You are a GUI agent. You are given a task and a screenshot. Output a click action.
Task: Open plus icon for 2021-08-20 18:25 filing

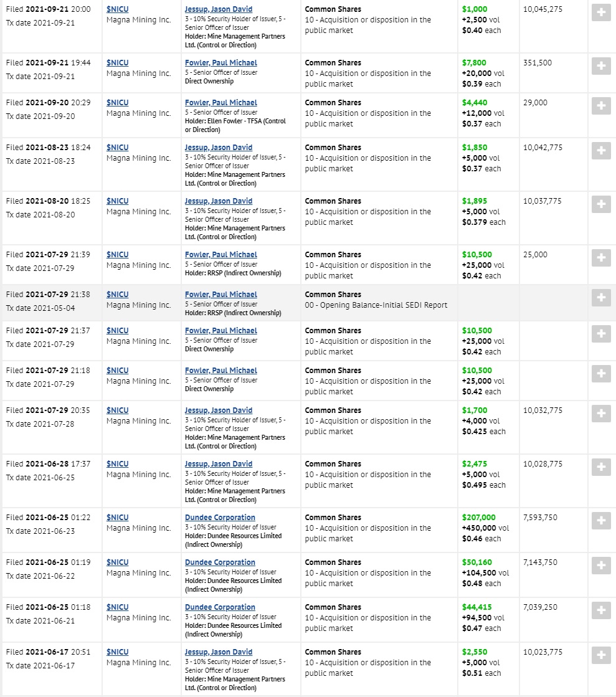pyautogui.click(x=601, y=204)
